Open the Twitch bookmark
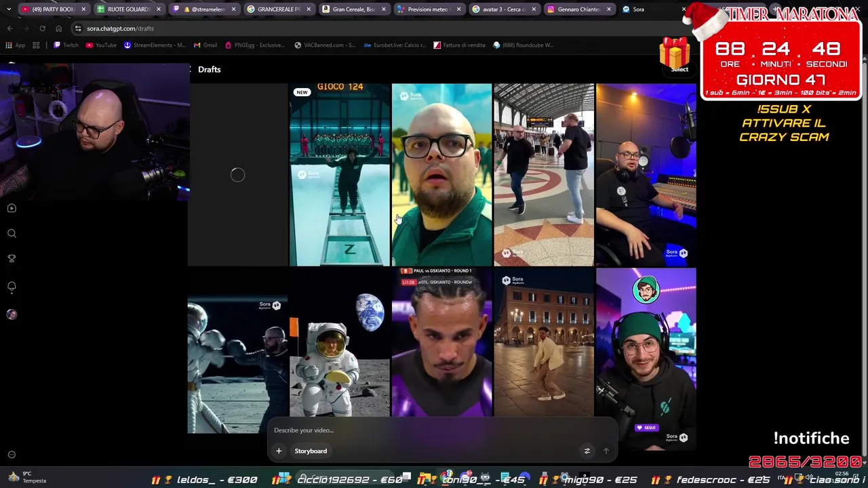 [66, 45]
